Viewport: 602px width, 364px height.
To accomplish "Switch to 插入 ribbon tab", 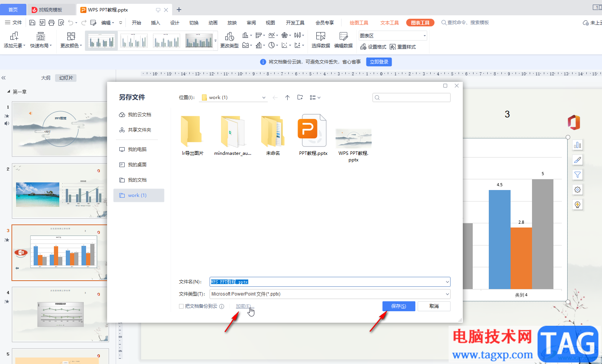I will click(156, 23).
